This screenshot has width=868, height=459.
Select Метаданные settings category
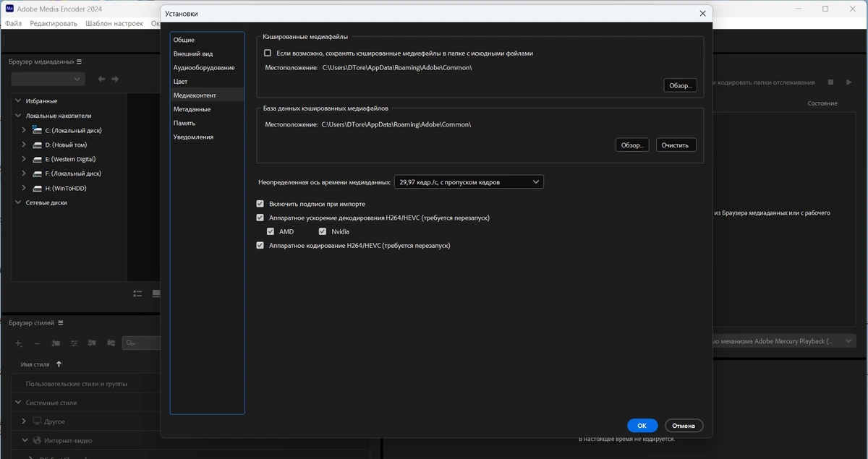[207, 109]
